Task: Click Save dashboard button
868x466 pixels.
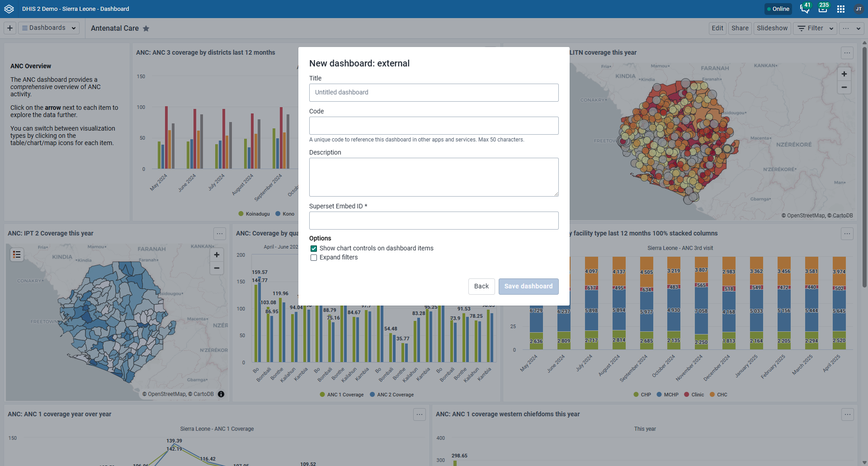Action: (x=528, y=287)
